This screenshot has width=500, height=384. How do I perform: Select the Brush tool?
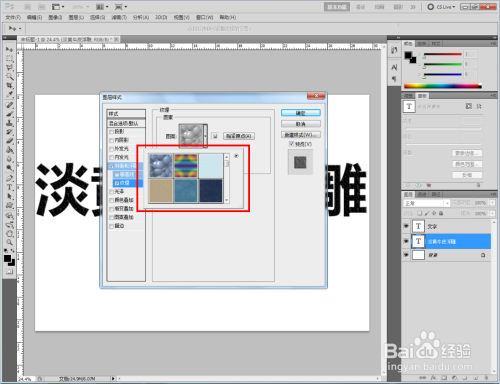pos(9,114)
